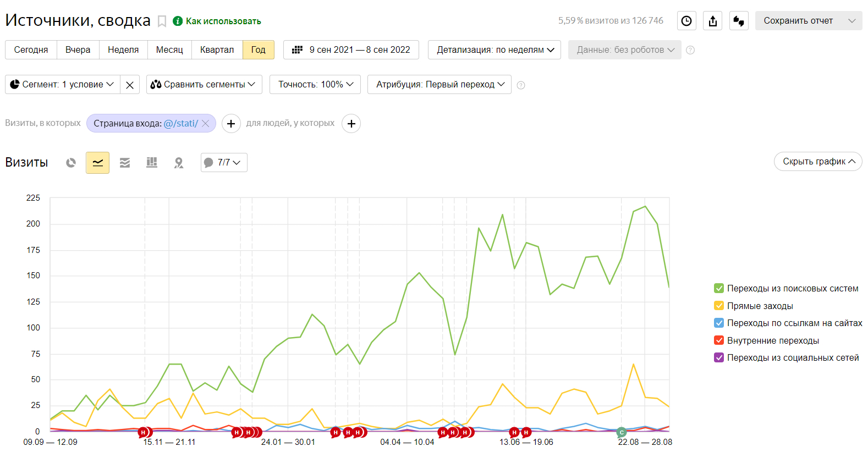The width and height of the screenshot is (868, 463).
Task: Expand the Атрибуция: Первый переход dropdown
Action: [x=440, y=85]
